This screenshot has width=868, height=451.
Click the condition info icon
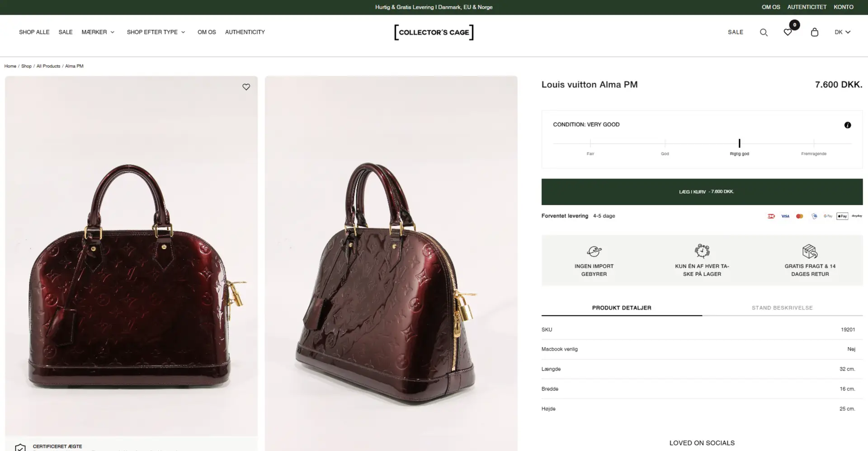coord(848,125)
